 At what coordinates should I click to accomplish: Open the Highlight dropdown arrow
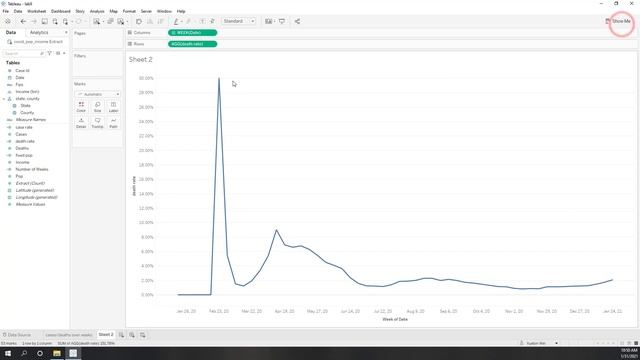point(182,21)
